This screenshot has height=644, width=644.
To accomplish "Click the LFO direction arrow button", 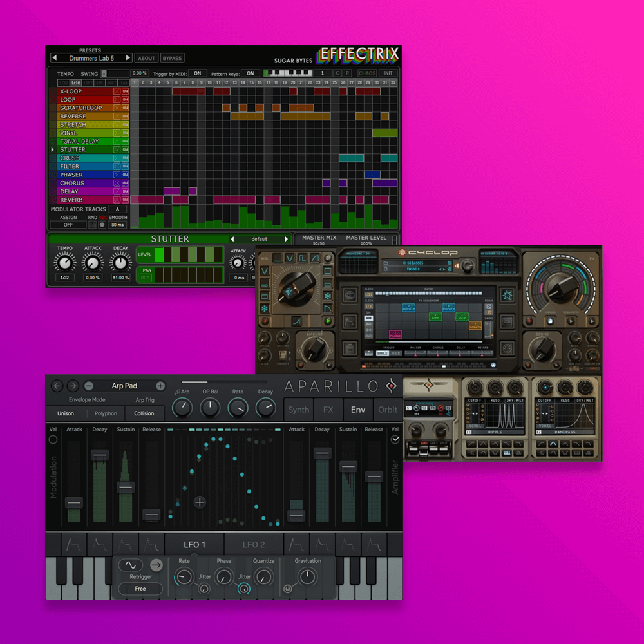I will click(156, 565).
